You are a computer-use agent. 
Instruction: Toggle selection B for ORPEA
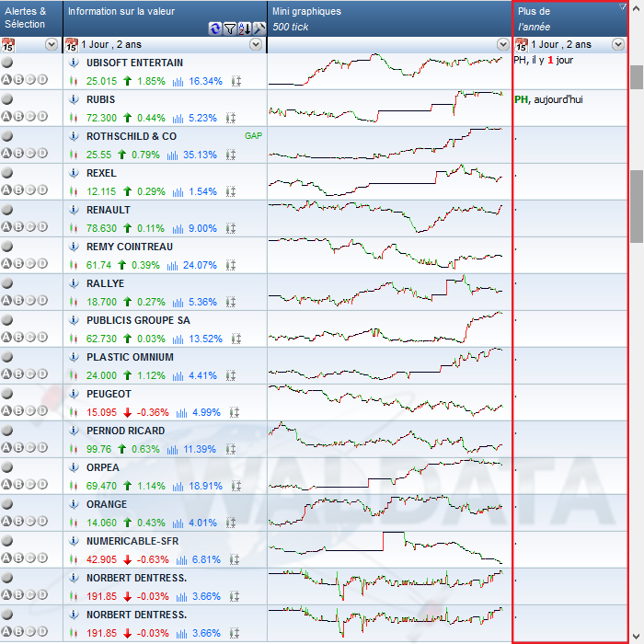coord(18,484)
